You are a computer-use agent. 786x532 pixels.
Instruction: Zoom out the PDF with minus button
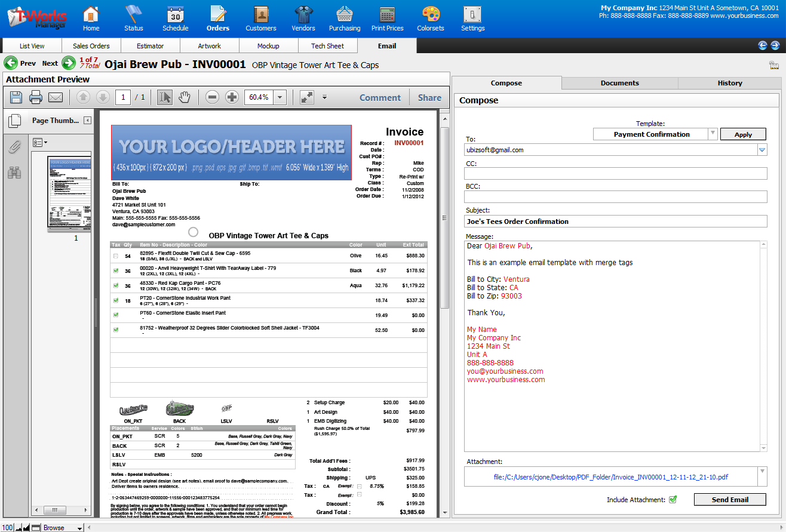coord(212,97)
